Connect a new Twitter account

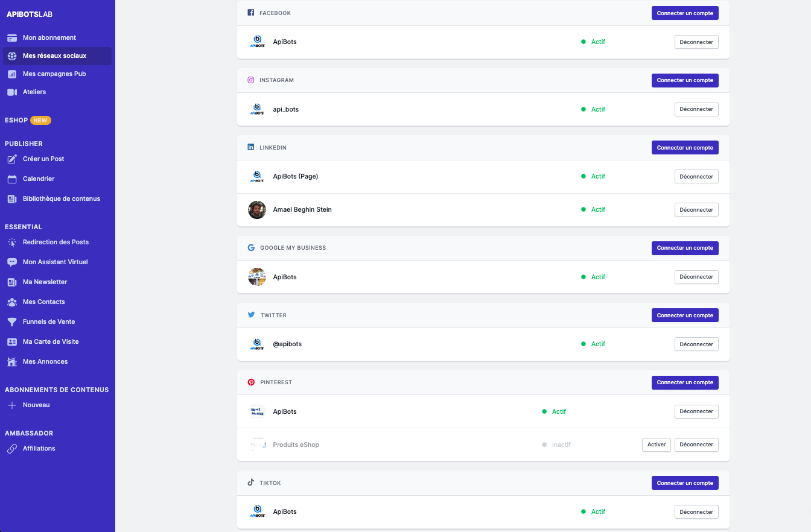pos(685,315)
